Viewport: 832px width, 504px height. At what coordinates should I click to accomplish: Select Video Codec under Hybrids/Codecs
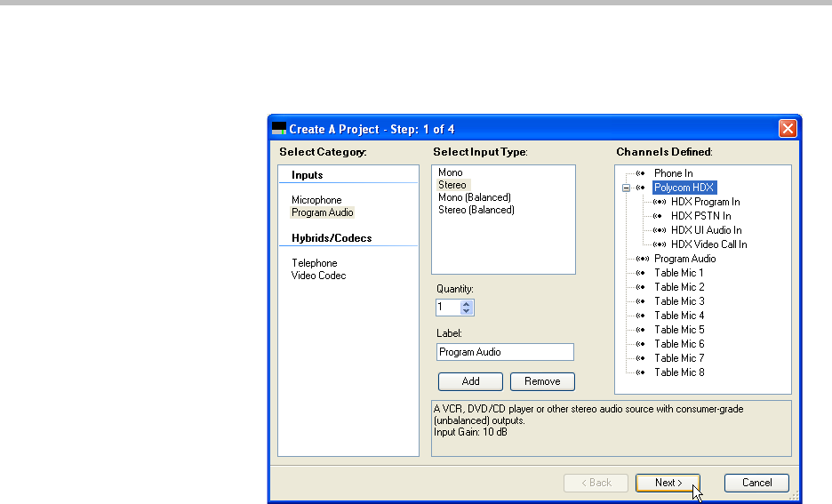[x=318, y=276]
